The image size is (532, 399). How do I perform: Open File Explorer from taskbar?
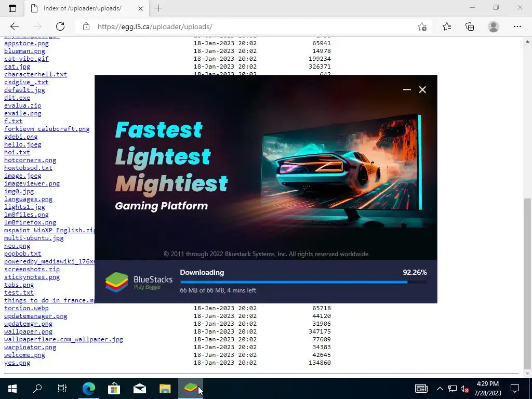click(165, 389)
